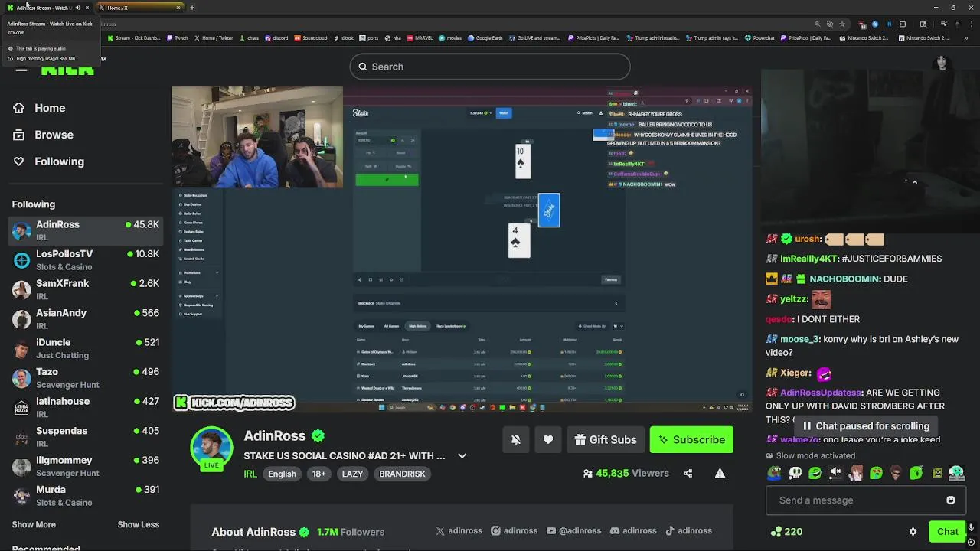This screenshot has height=551, width=980.
Task: Open emoji picker in message box
Action: tap(951, 500)
